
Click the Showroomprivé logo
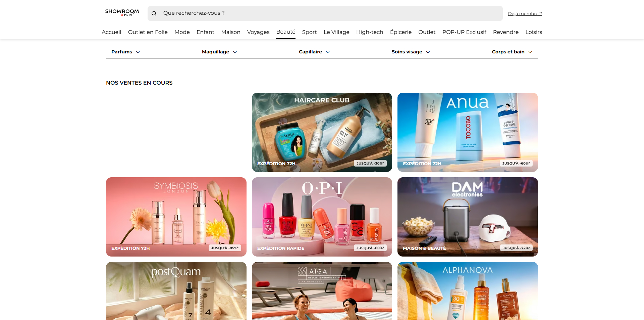point(122,13)
